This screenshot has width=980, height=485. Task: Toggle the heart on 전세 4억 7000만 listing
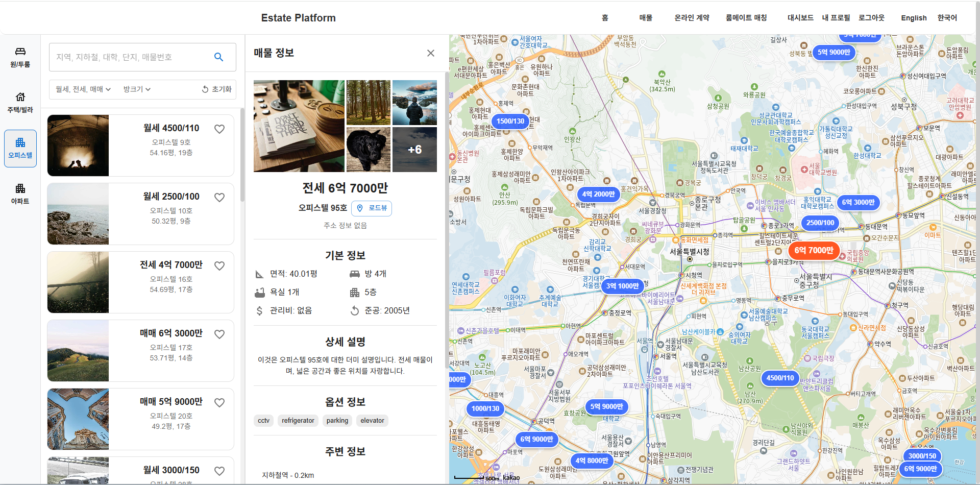(x=219, y=265)
